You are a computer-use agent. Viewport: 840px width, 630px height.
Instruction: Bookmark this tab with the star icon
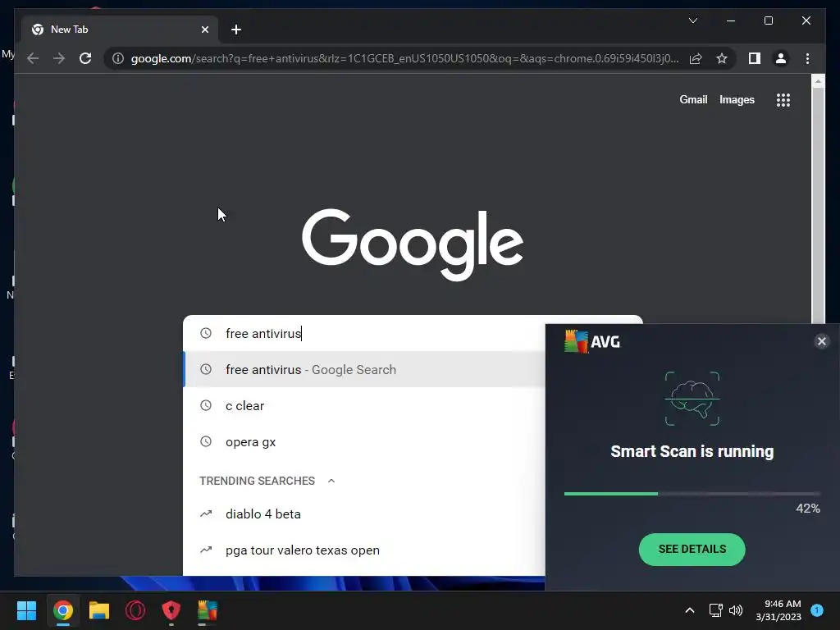(x=722, y=58)
